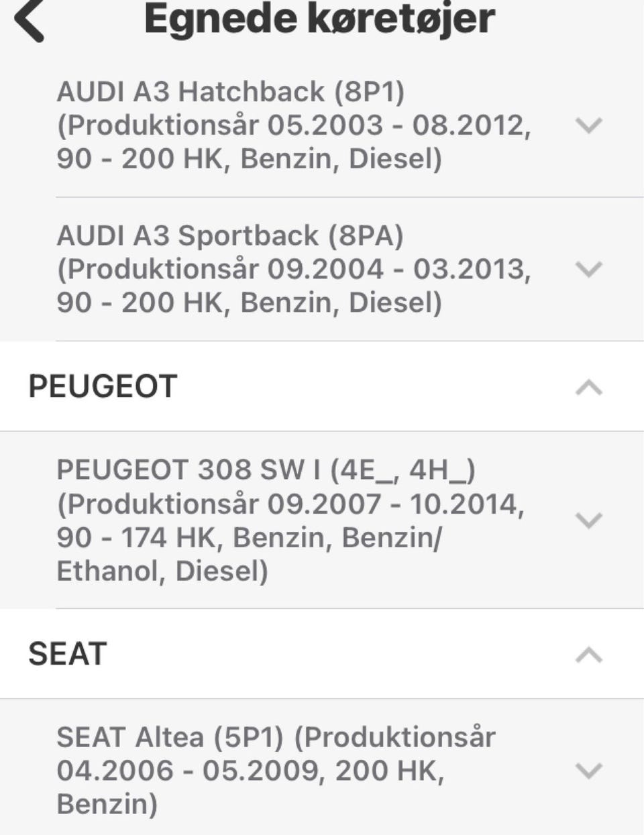Tap the "Egnede køretøjer" page title
Screen dimensions: 644x835
(x=319, y=19)
